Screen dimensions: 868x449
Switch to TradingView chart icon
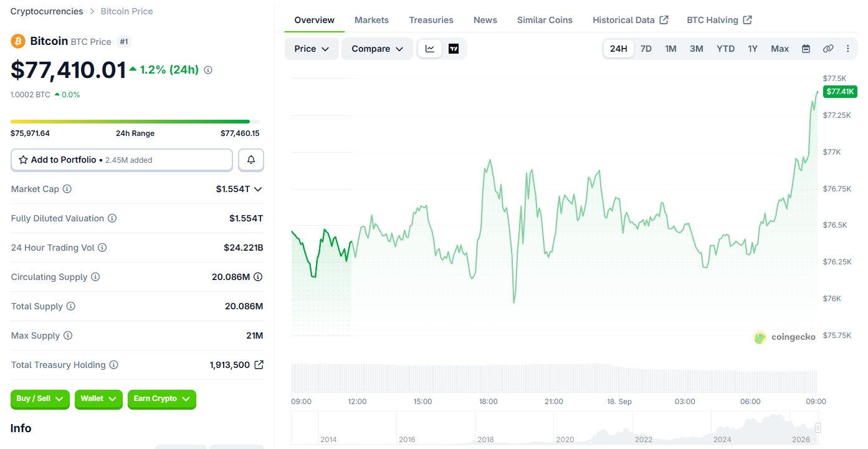tap(454, 49)
